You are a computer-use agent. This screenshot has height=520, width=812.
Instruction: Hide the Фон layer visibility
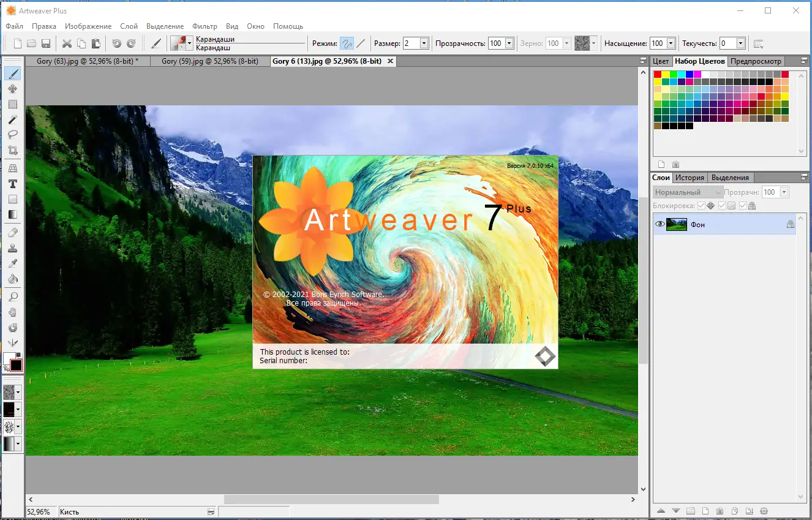click(660, 224)
